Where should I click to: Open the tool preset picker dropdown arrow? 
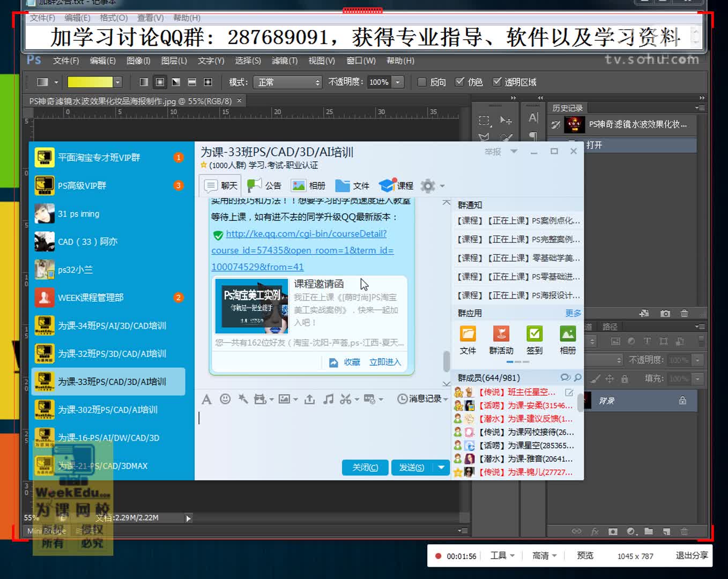[x=56, y=82]
